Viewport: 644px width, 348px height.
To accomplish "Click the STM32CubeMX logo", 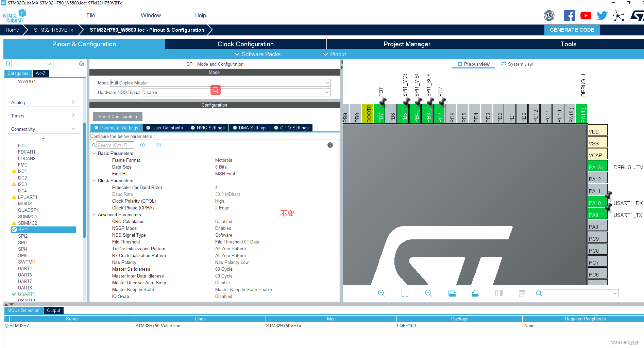I will (15, 16).
